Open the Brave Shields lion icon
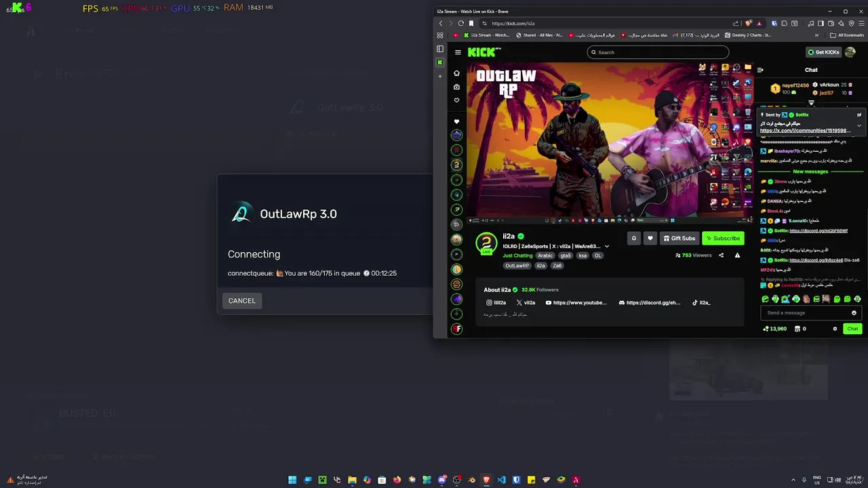This screenshot has width=868, height=488. [749, 23]
